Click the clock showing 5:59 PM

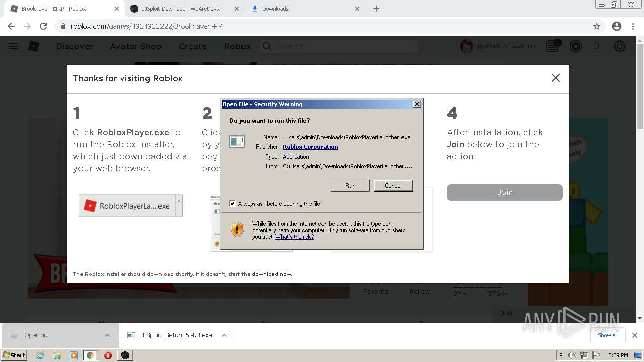[x=618, y=355]
